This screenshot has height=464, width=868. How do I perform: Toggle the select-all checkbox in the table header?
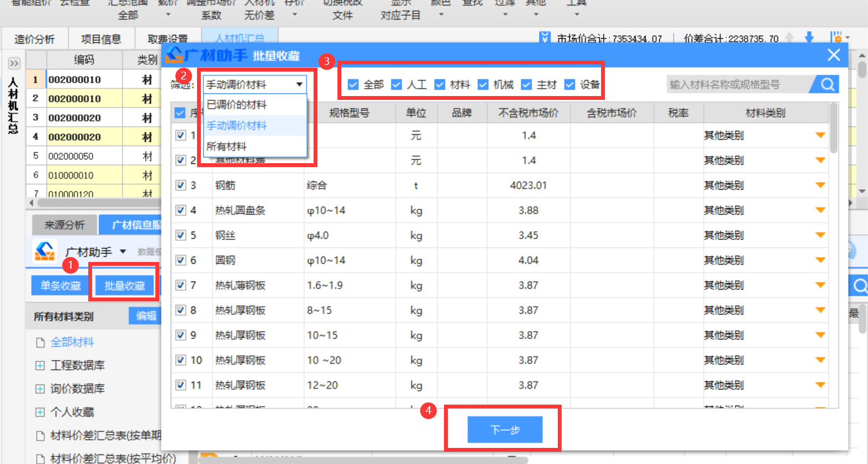click(x=180, y=113)
